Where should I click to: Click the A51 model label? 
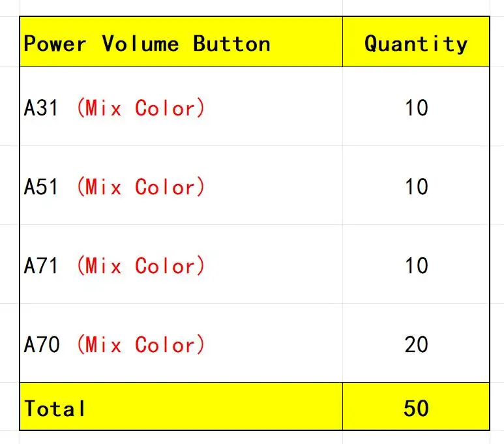point(41,187)
